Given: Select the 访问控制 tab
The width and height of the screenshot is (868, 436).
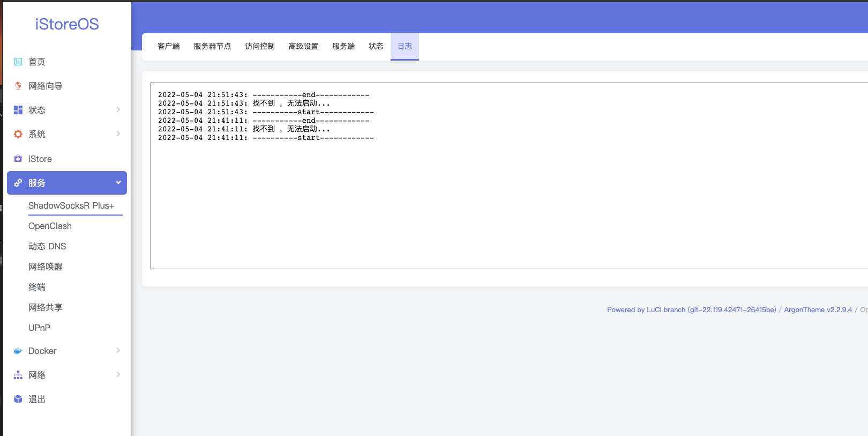Looking at the screenshot, I should click(260, 46).
